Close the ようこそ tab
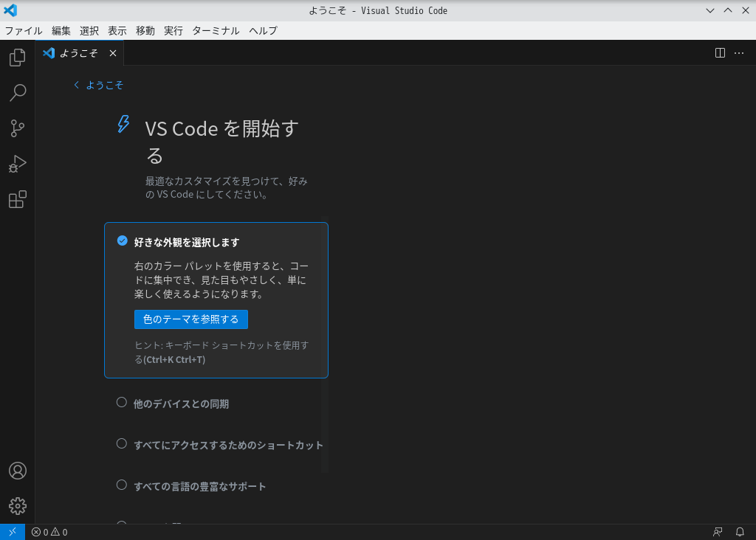Viewport: 756px width, 540px height. (113, 53)
